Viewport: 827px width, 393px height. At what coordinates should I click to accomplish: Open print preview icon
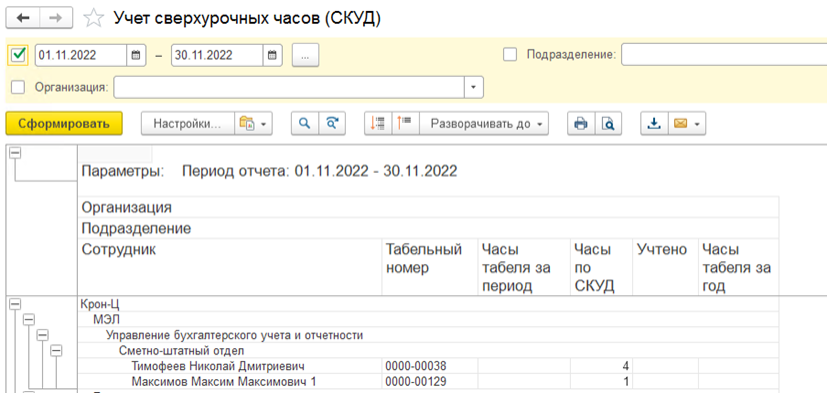click(x=609, y=123)
